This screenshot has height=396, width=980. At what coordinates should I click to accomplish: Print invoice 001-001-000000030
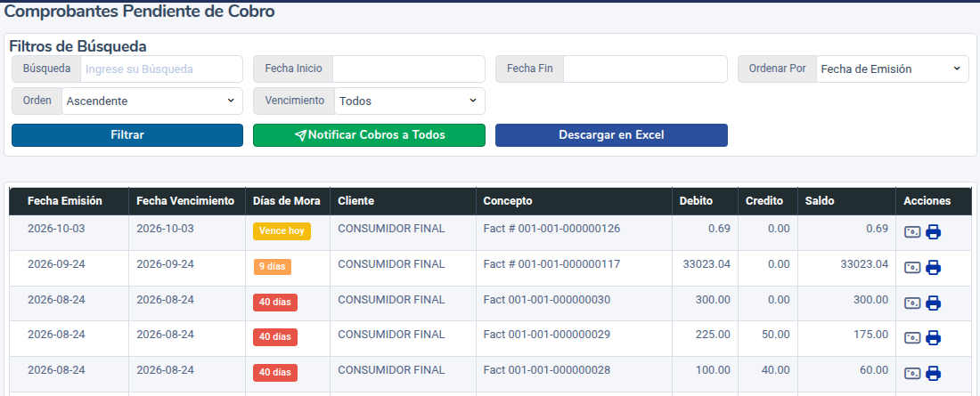tap(933, 303)
